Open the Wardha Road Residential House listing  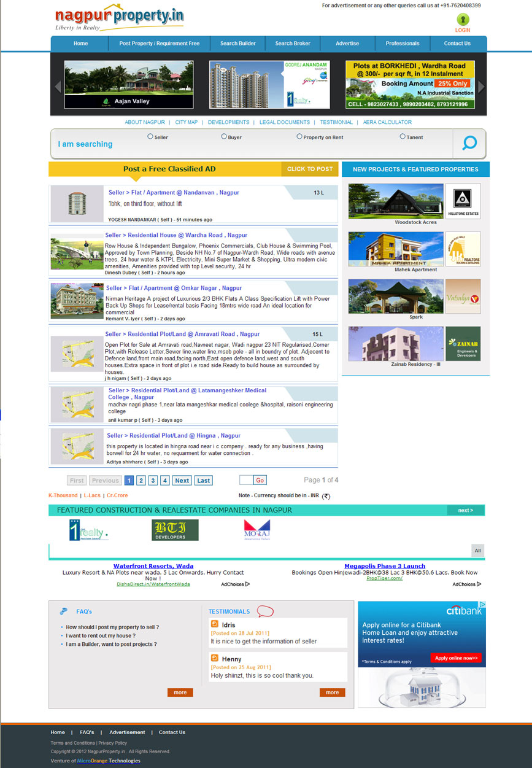(x=176, y=235)
